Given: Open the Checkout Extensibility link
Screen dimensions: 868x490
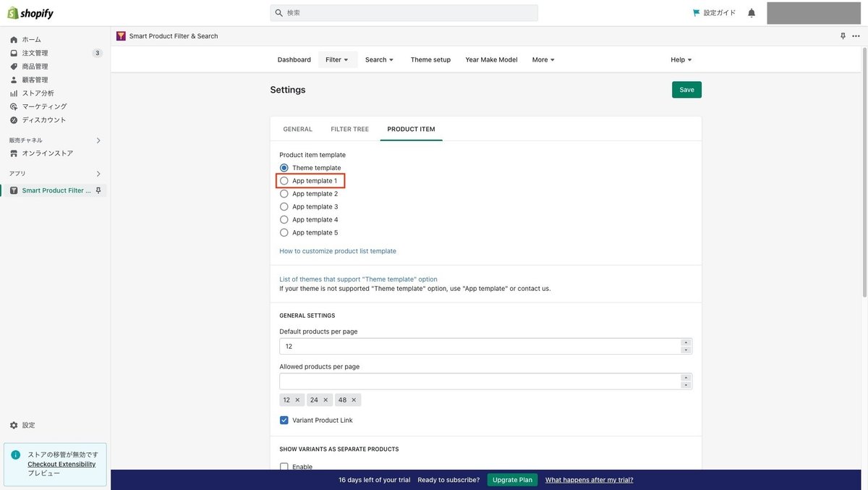Looking at the screenshot, I should click(61, 465).
